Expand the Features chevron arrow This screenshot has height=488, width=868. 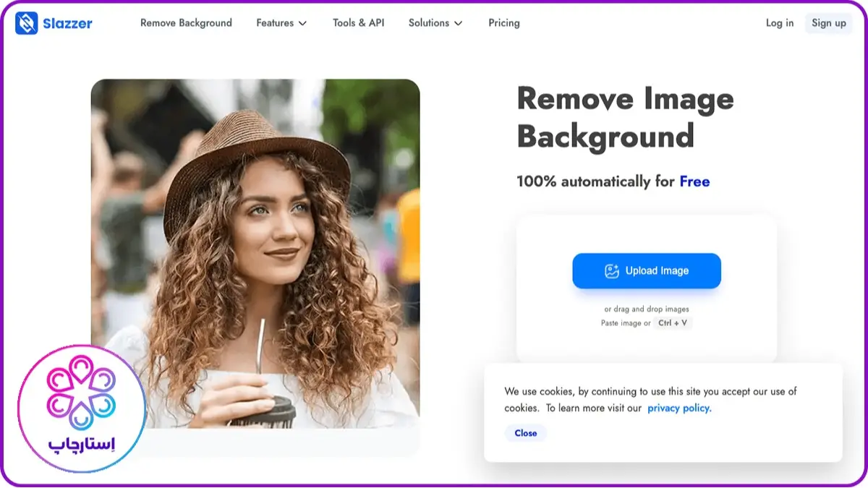point(303,23)
